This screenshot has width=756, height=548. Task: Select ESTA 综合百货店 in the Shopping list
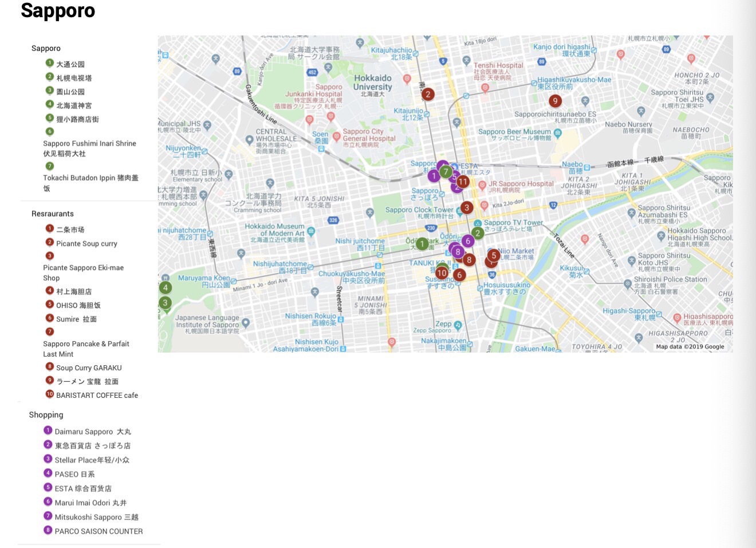[83, 489]
